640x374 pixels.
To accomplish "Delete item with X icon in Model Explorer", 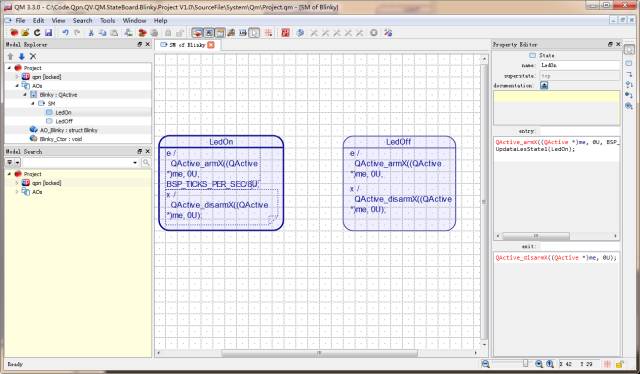I will pyautogui.click(x=33, y=56).
